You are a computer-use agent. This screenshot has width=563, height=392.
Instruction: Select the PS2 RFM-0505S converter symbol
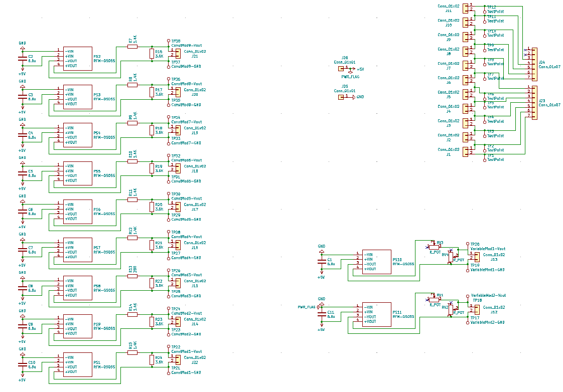[78, 59]
